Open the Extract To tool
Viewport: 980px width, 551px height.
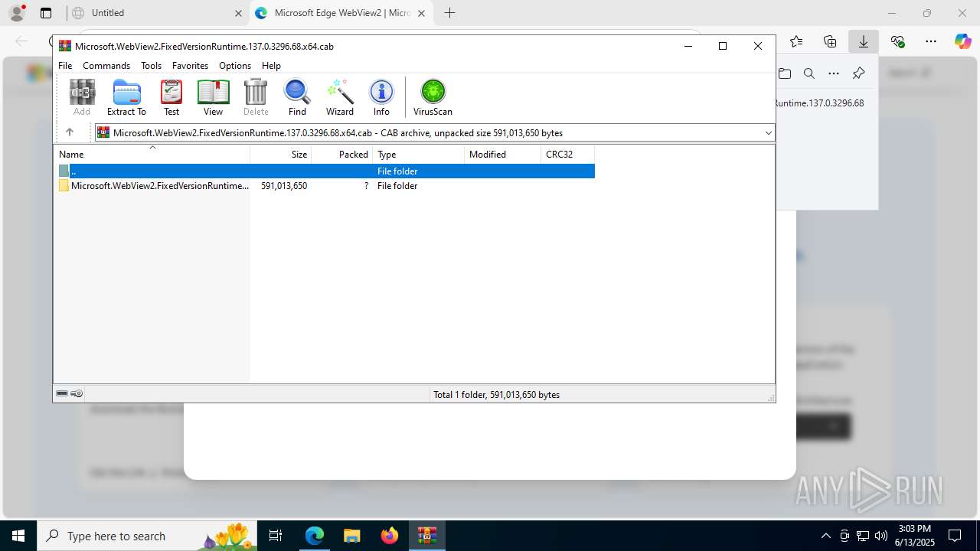click(126, 97)
